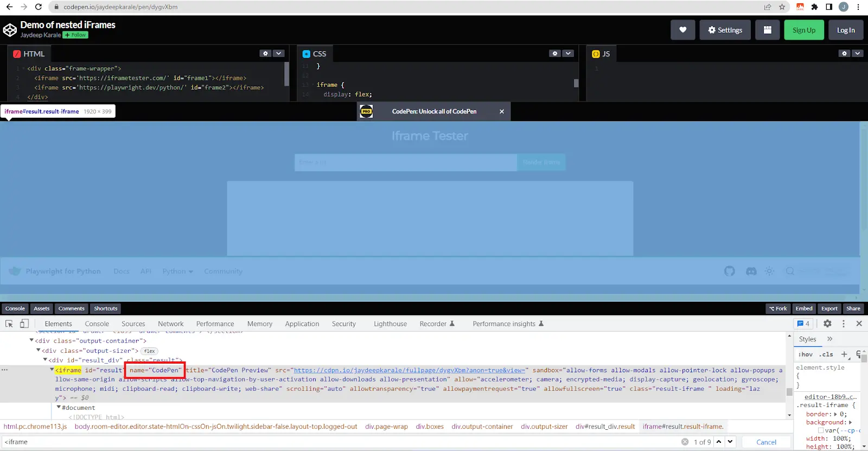Screen dimensions: 868x451
Task: Open the Chrome three-dot menu
Action: [858, 7]
